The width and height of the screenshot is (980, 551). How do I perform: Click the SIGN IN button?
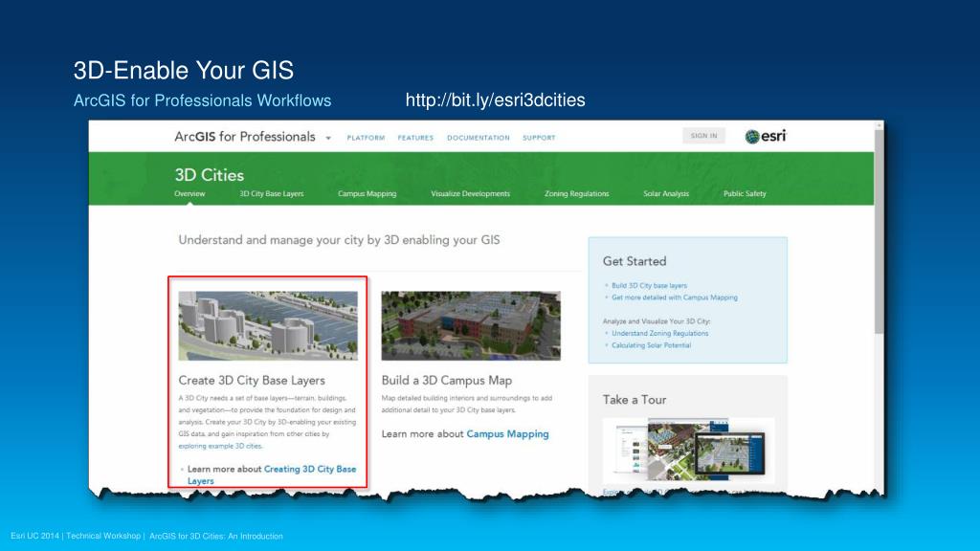coord(703,136)
